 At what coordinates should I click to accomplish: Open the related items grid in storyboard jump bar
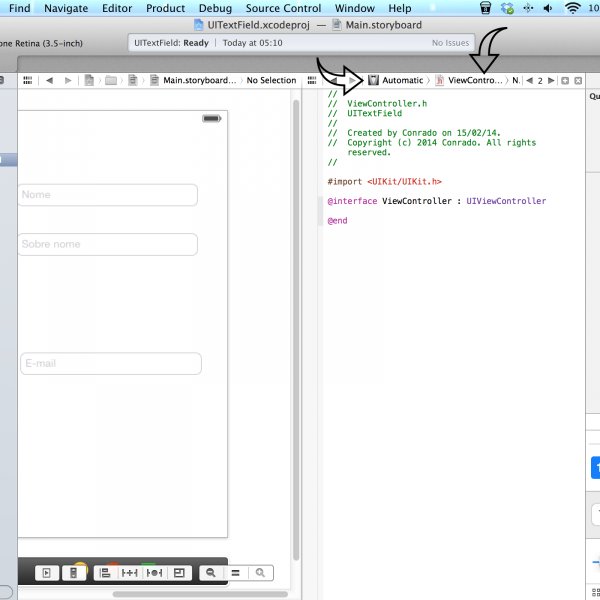pyautogui.click(x=28, y=80)
